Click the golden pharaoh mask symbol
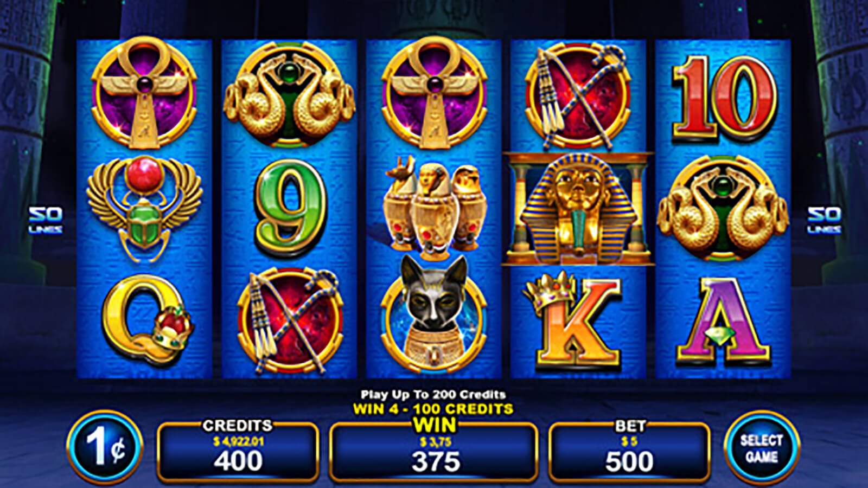 pyautogui.click(x=578, y=209)
